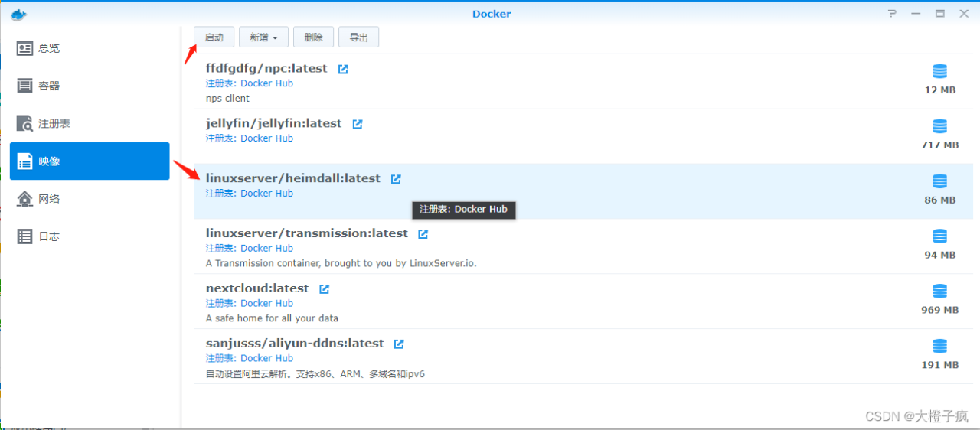This screenshot has height=430, width=980.
Task: Select the linuxserver/transmission:latest image name
Action: coord(307,234)
